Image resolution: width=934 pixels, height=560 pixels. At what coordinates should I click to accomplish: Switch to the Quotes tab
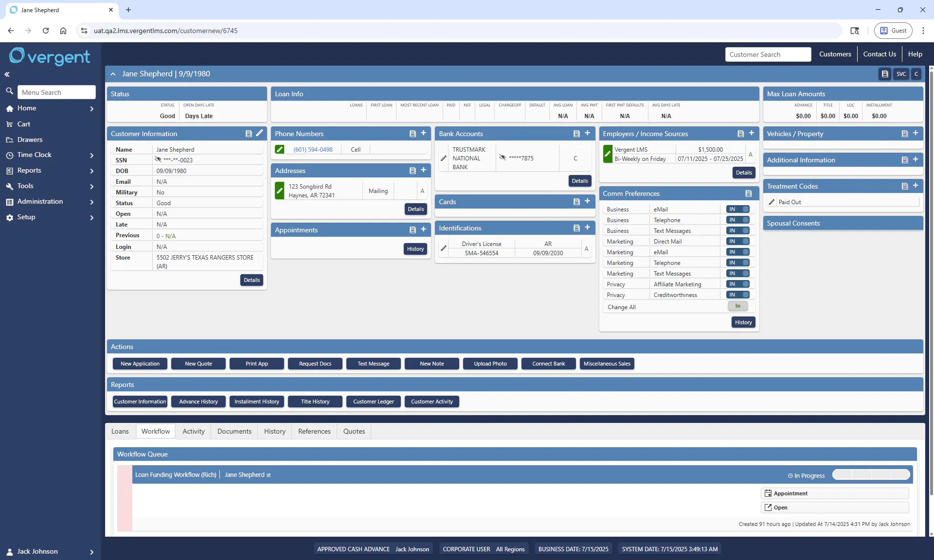[354, 431]
